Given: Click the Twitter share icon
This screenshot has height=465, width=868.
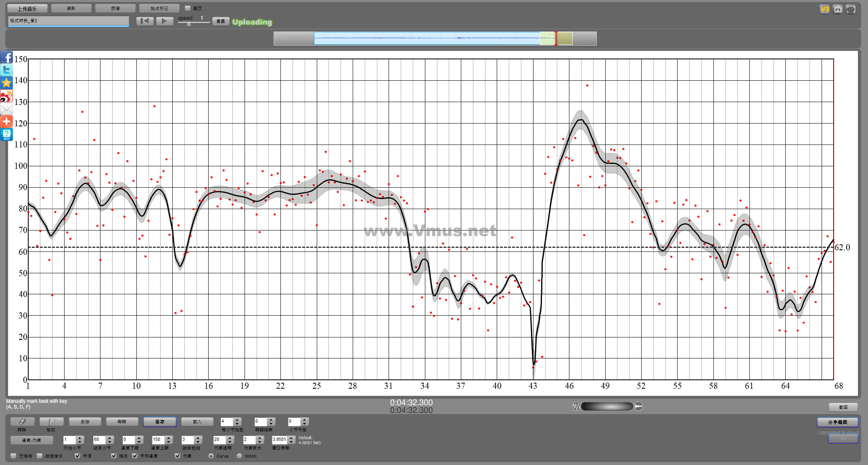Looking at the screenshot, I should [x=6, y=70].
